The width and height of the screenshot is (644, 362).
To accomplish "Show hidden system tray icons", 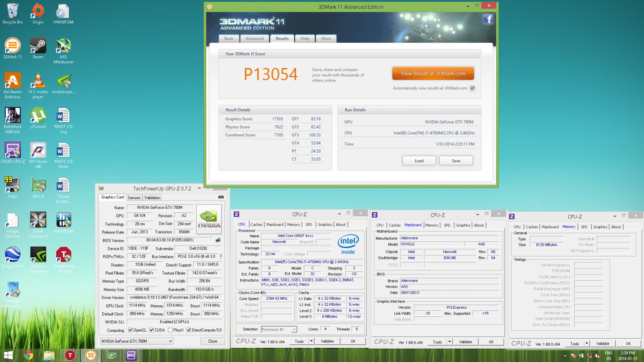I will (x=565, y=356).
